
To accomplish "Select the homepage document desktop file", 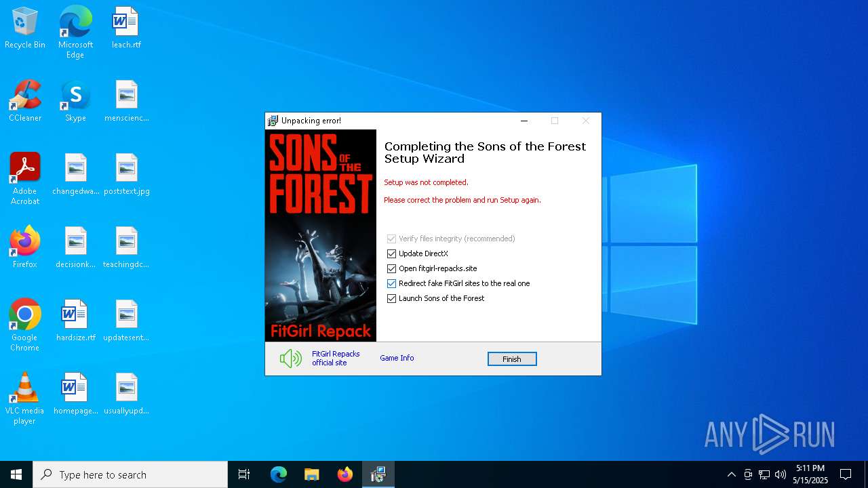I will click(x=75, y=394).
